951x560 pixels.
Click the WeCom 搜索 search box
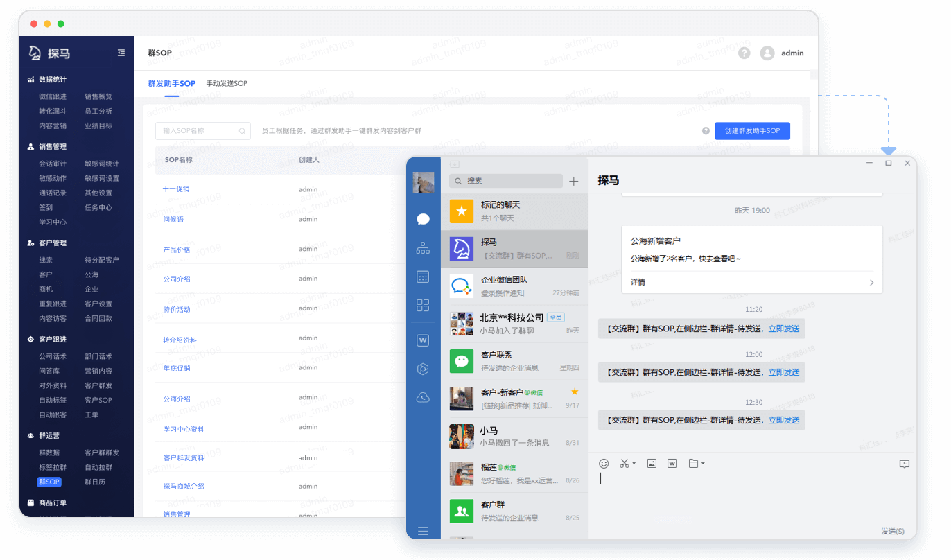[506, 181]
